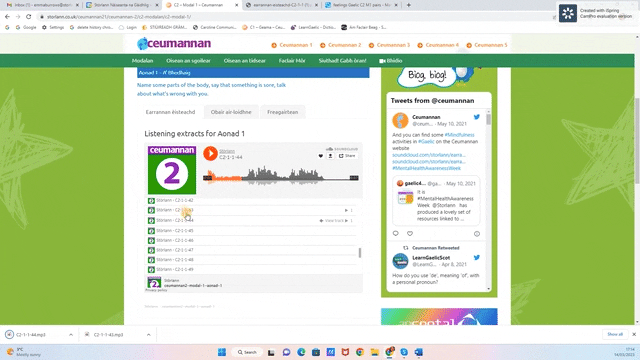Switch to the Inbox Gmail browser tab
This screenshot has height=360, width=640.
pyautogui.click(x=42, y=5)
